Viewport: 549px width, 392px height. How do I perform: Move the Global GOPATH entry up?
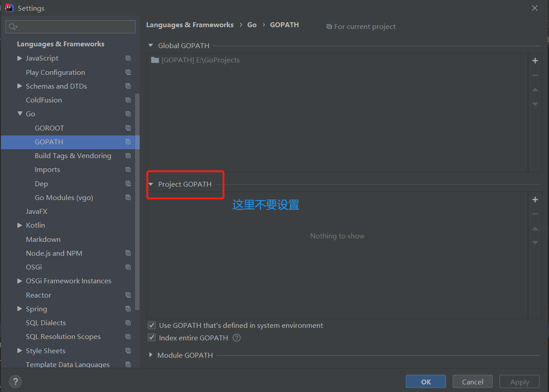[x=535, y=90]
